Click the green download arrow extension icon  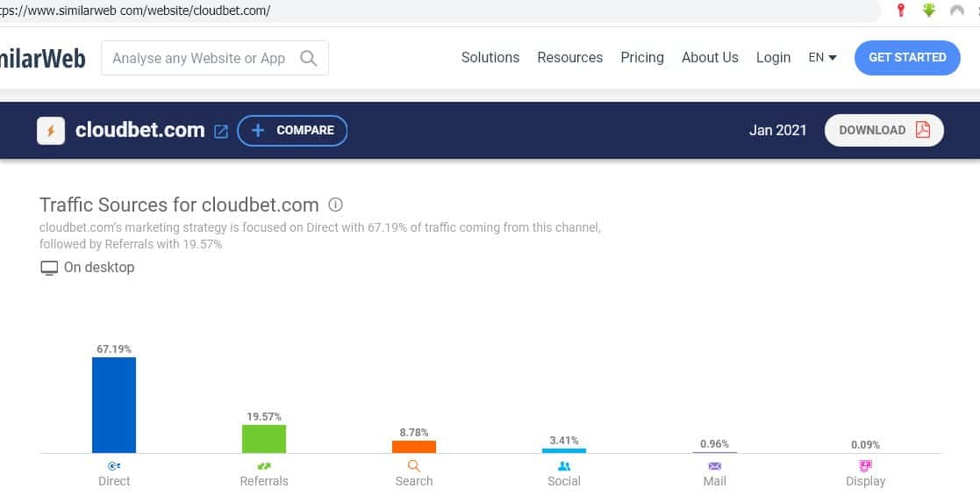(x=928, y=11)
